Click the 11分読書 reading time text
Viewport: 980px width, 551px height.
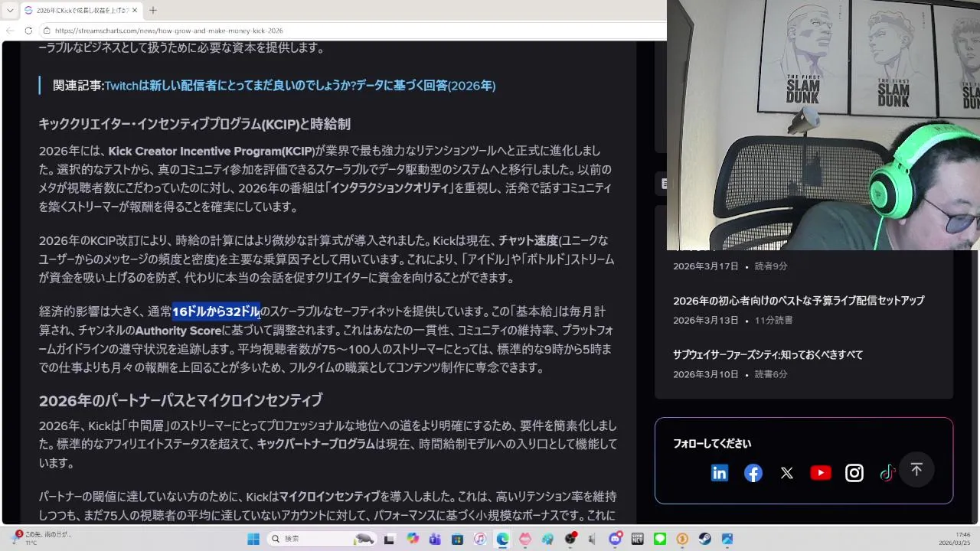point(773,321)
